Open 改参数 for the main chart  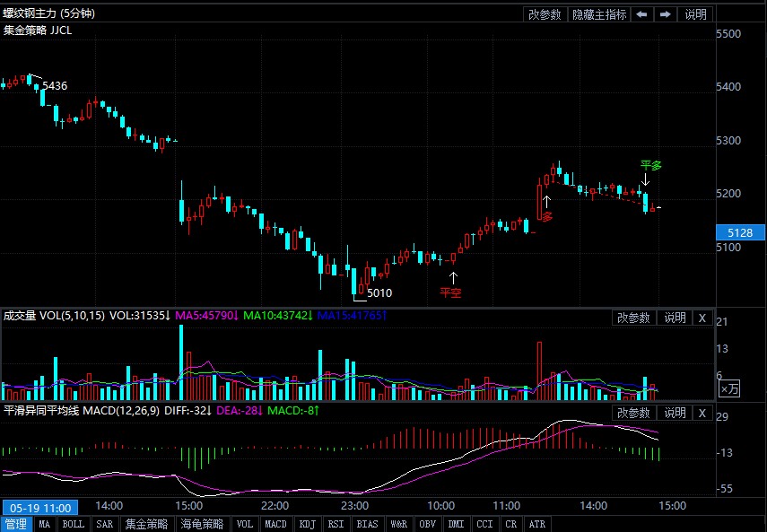coord(545,14)
